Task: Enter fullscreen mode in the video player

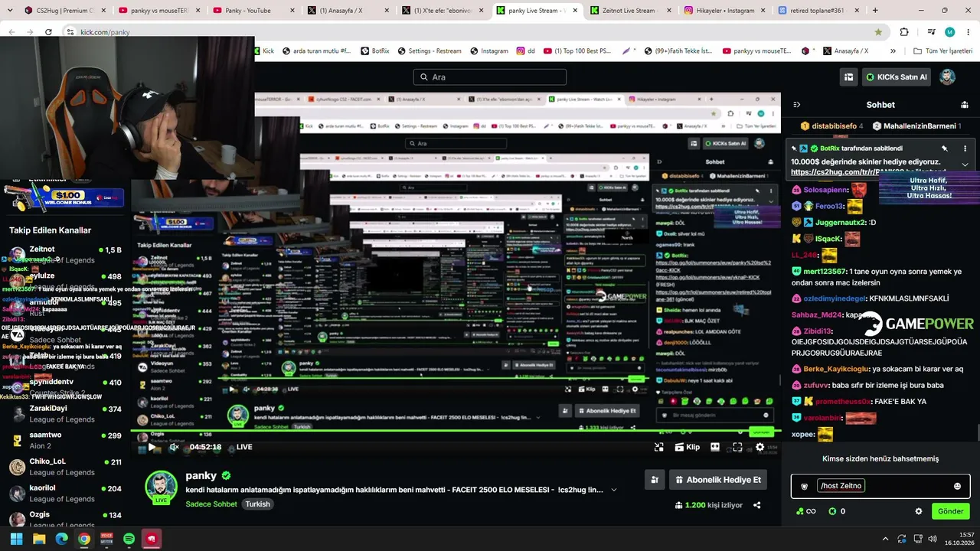Action: coord(737,447)
